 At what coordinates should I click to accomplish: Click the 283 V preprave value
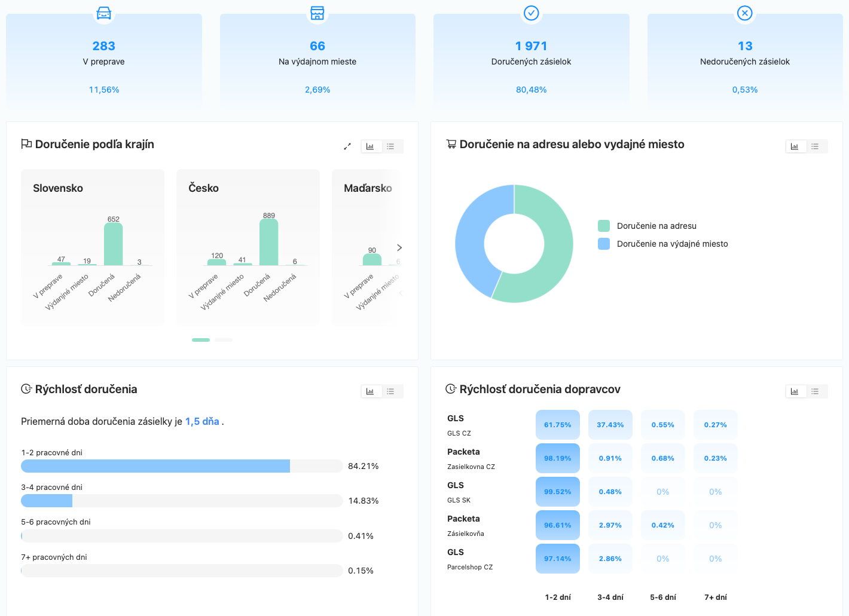[x=104, y=46]
